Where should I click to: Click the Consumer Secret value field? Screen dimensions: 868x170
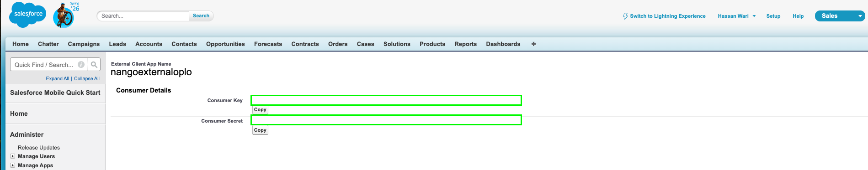pos(386,120)
